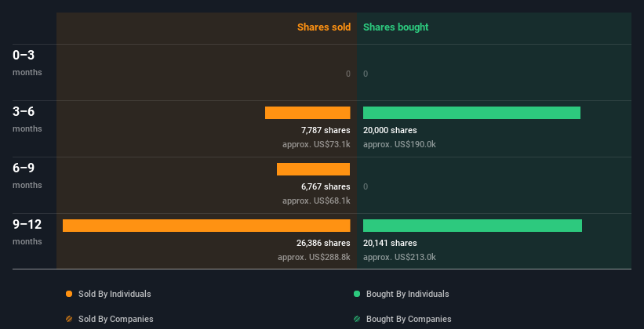Click the orange 6–9 months shares sold bar

click(314, 169)
